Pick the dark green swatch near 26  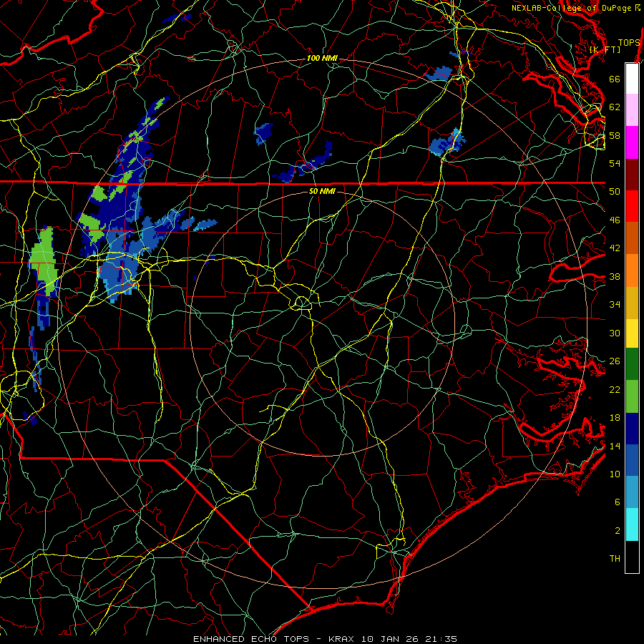tap(632, 364)
